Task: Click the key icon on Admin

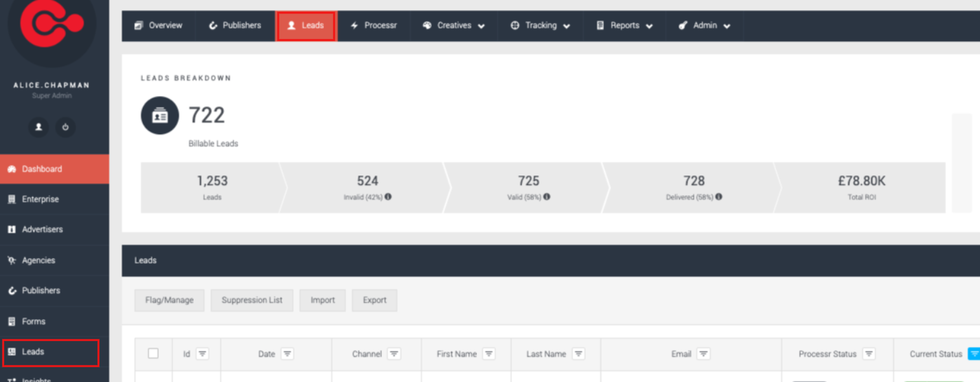Action: pyautogui.click(x=683, y=25)
